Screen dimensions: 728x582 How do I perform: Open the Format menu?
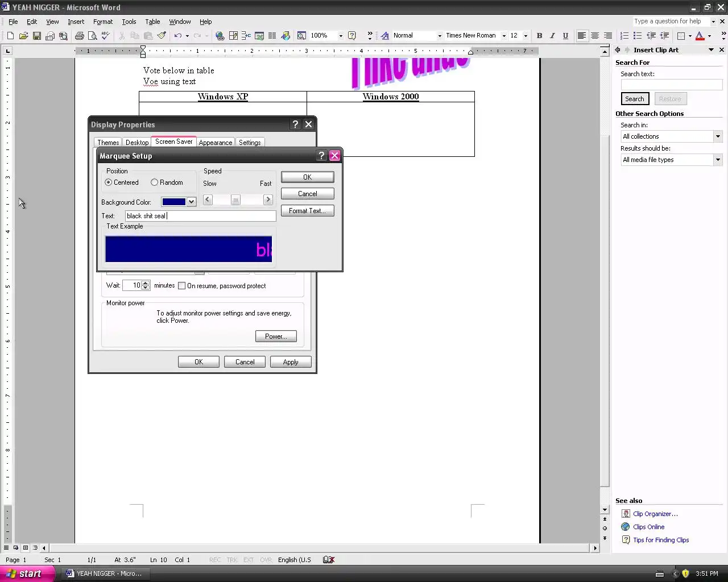point(103,22)
